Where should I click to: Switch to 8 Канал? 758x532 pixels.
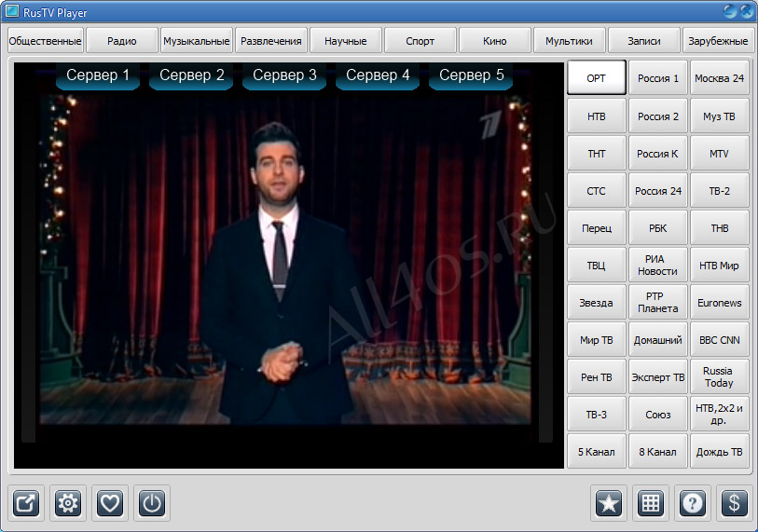point(657,451)
